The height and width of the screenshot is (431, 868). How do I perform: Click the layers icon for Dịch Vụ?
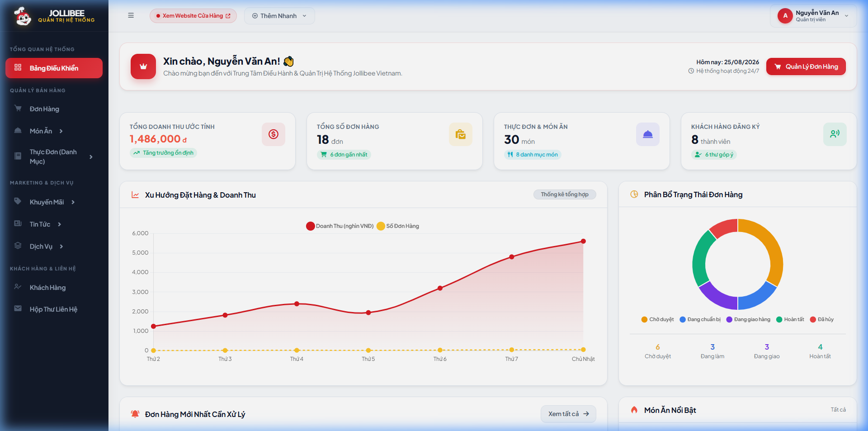tap(18, 246)
